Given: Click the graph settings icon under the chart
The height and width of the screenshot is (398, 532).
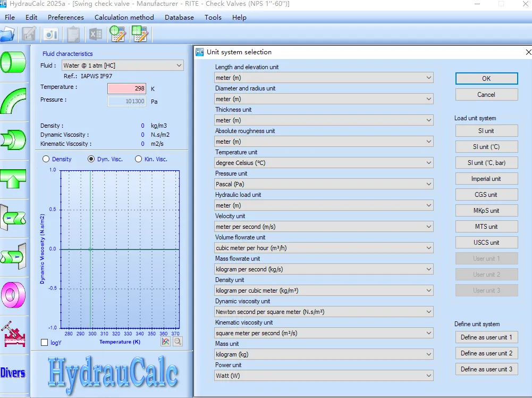Looking at the screenshot, I should pos(166,342).
